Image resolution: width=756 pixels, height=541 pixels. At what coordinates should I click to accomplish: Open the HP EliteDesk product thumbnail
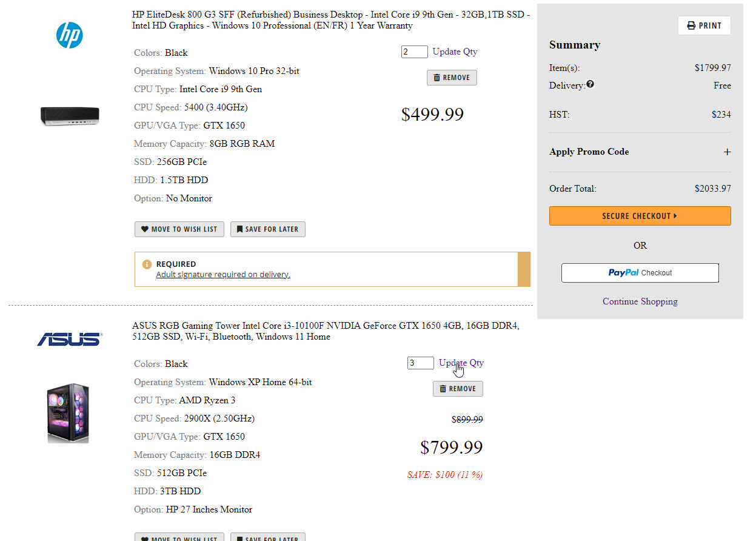coord(70,116)
